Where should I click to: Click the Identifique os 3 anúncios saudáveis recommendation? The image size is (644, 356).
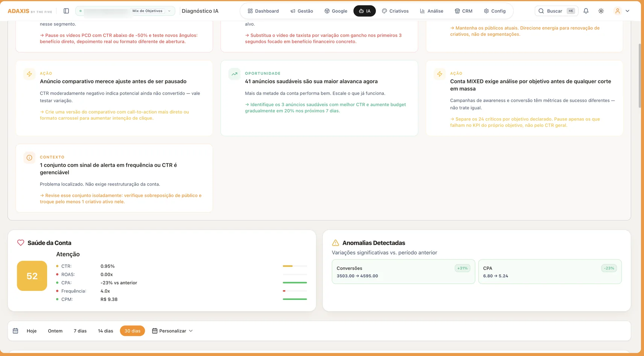point(325,108)
